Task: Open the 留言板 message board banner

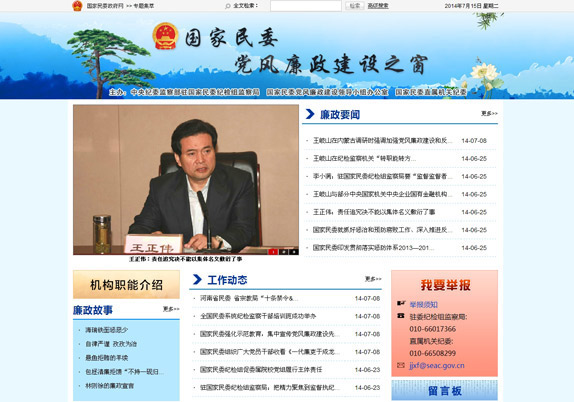Action: coord(444,390)
